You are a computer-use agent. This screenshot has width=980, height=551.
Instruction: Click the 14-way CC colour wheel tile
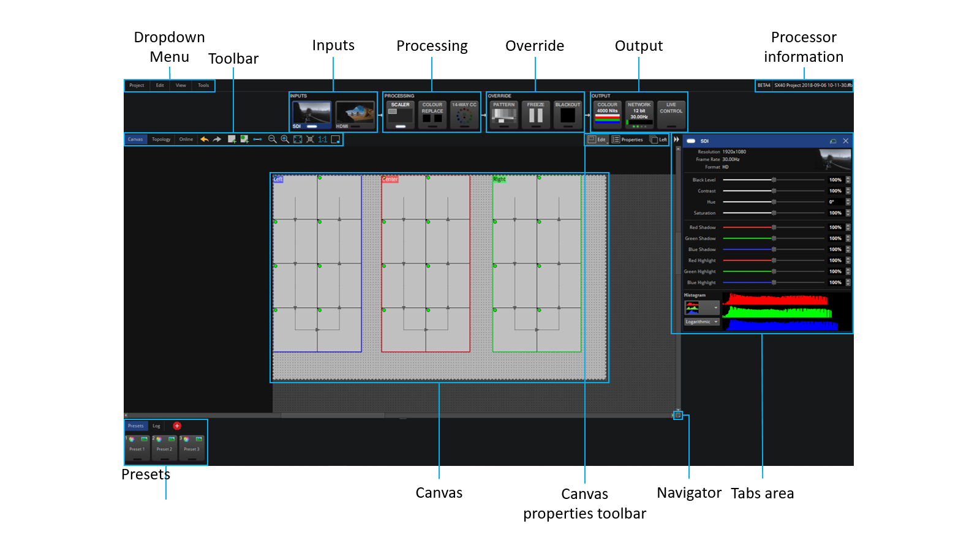click(464, 114)
